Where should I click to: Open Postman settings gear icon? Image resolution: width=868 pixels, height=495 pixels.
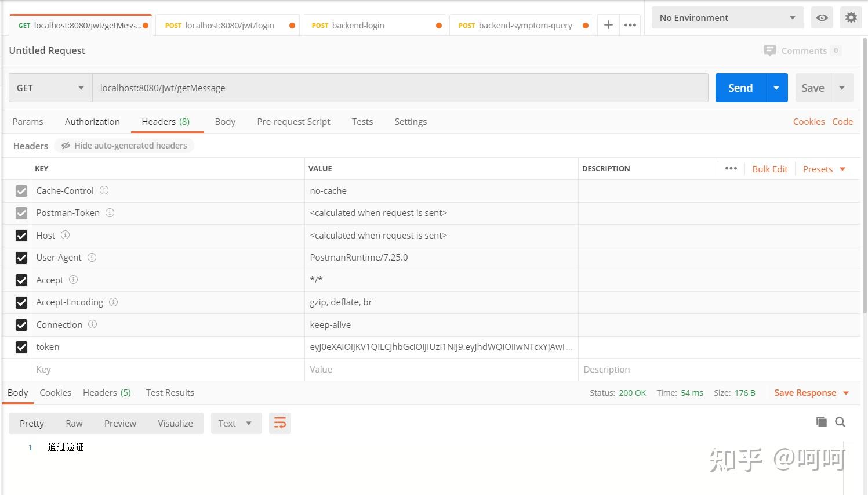[x=851, y=17]
